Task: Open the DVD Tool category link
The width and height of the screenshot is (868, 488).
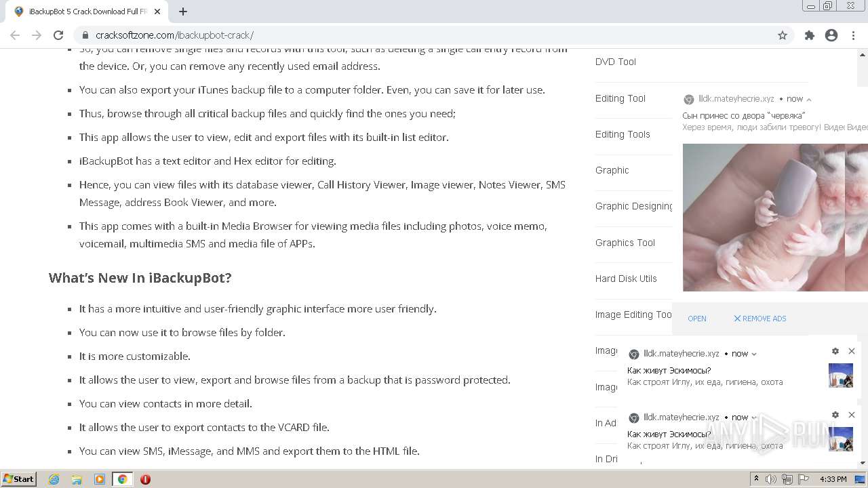Action: click(x=616, y=62)
